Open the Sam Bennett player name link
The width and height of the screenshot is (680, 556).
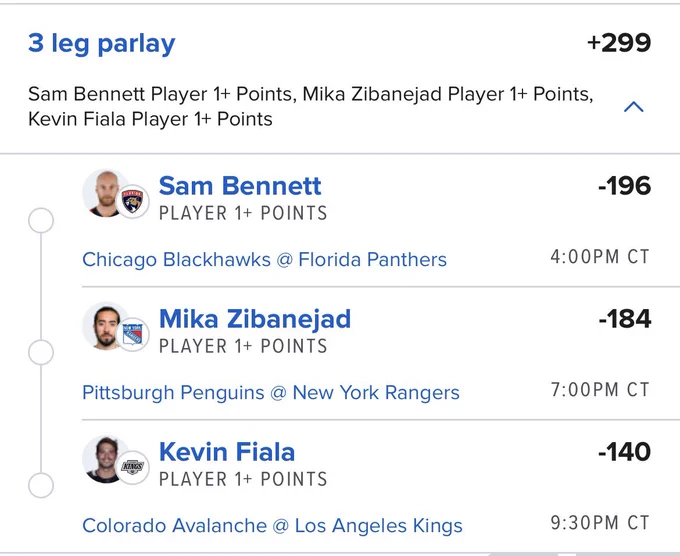(x=240, y=186)
